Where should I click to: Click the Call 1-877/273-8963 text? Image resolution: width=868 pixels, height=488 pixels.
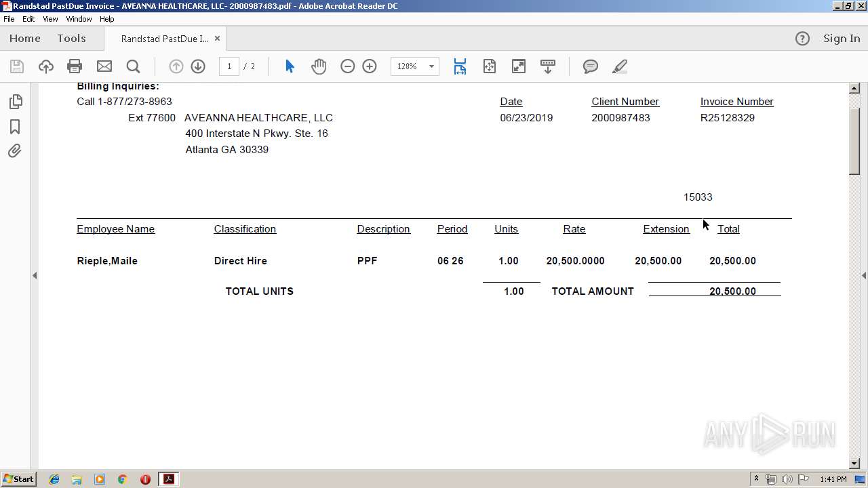124,102
